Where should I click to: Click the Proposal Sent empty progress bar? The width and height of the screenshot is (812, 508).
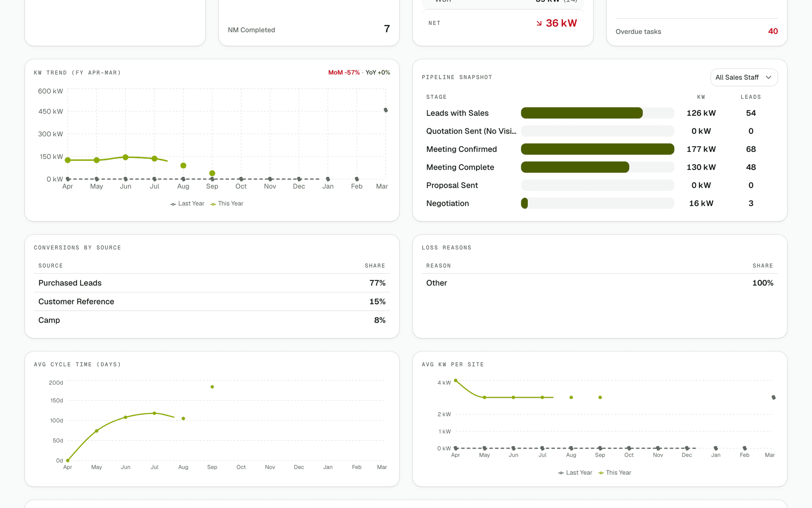pyautogui.click(x=597, y=185)
